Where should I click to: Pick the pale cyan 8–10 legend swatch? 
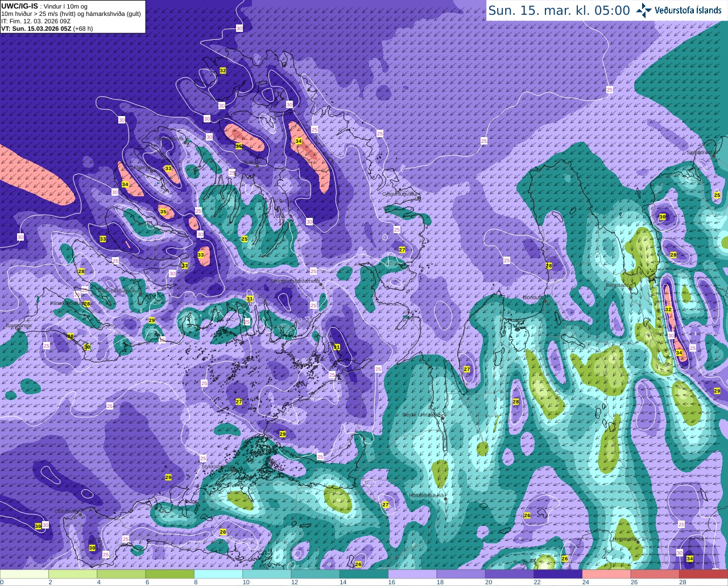218,574
